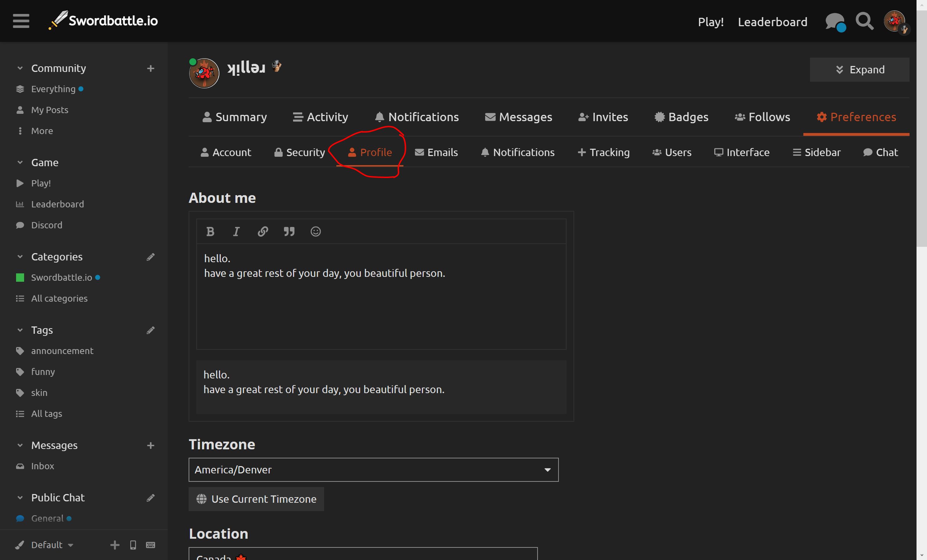The height and width of the screenshot is (560, 927).
Task: Switch to the Activity tab
Action: click(321, 117)
